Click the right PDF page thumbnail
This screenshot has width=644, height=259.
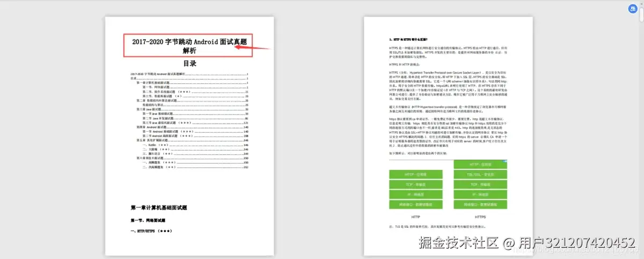[x=448, y=136]
